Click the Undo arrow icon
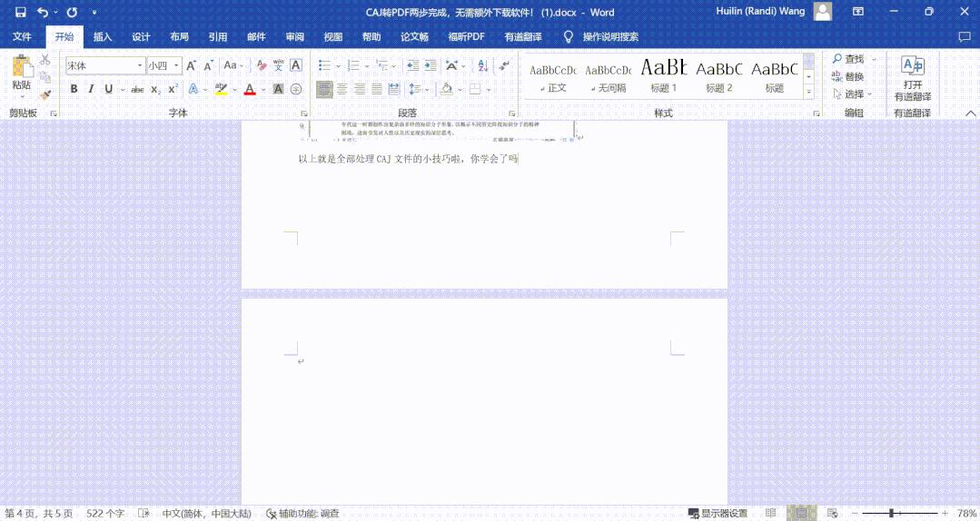This screenshot has height=521, width=980. [43, 12]
